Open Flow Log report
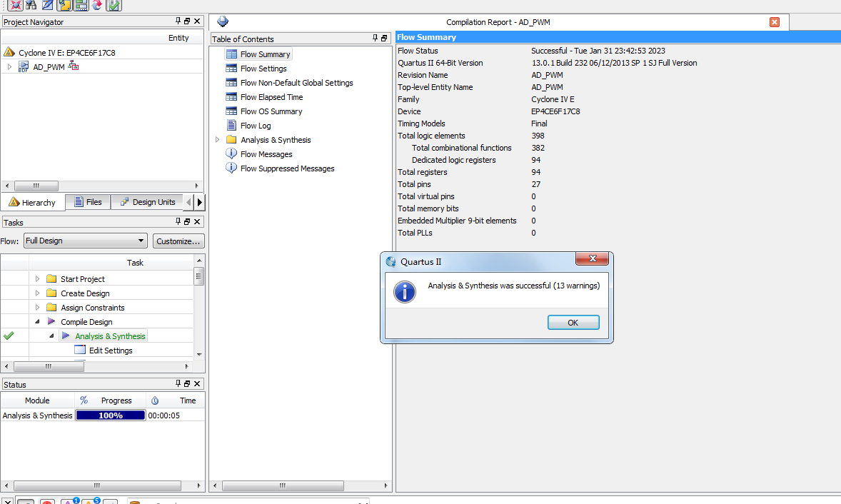Image resolution: width=841 pixels, height=504 pixels. pyautogui.click(x=256, y=126)
